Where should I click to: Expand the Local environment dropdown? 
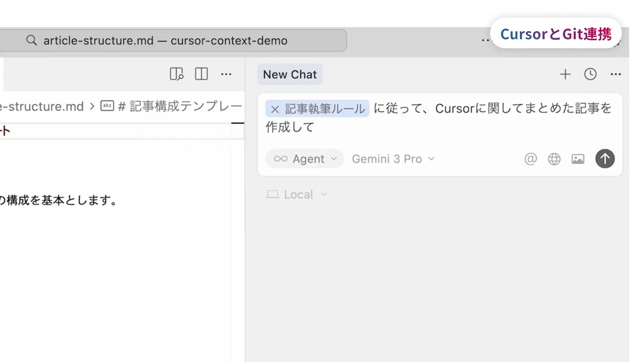297,194
